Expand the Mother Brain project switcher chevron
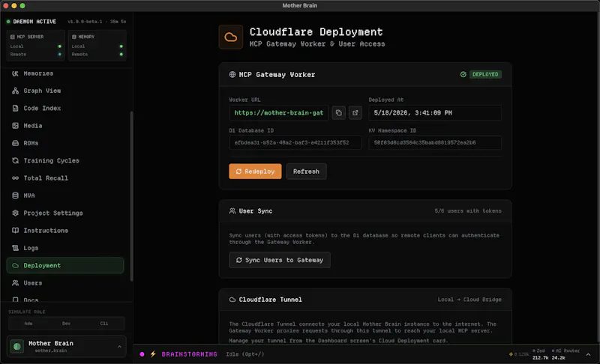 [119, 347]
